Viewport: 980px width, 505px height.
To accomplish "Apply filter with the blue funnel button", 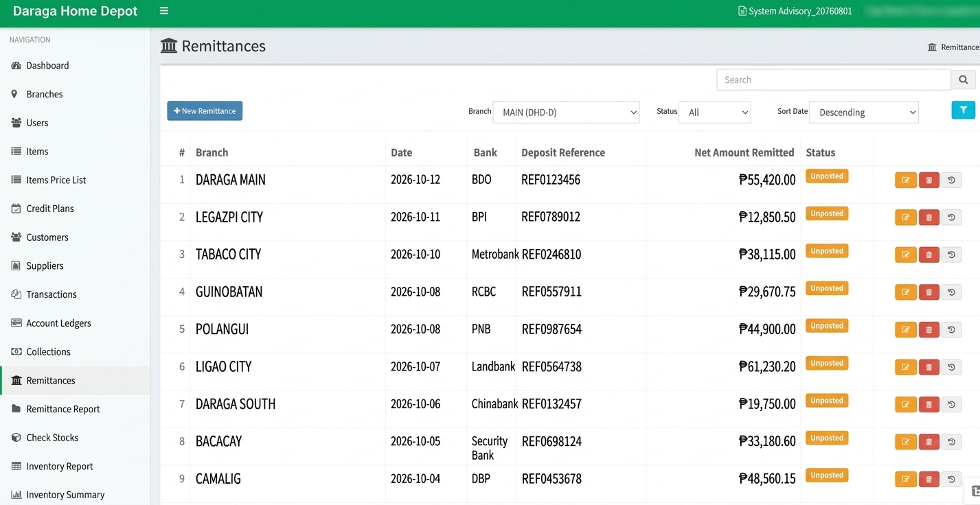I will tap(964, 110).
